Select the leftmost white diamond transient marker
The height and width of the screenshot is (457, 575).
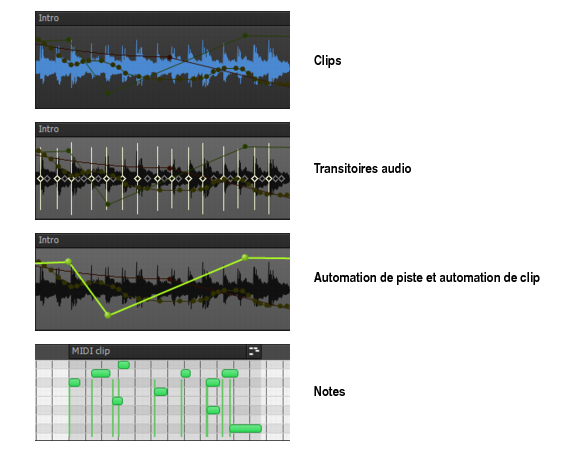pos(40,179)
